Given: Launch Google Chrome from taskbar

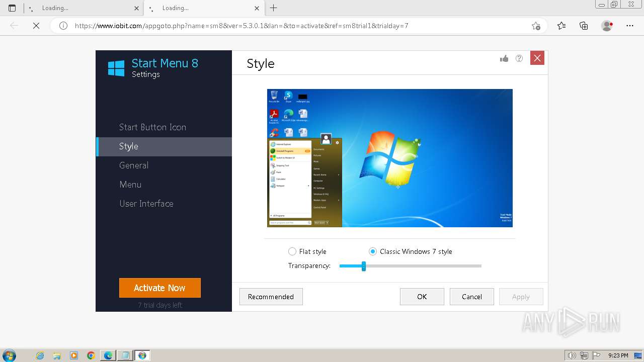Looking at the screenshot, I should 91,355.
